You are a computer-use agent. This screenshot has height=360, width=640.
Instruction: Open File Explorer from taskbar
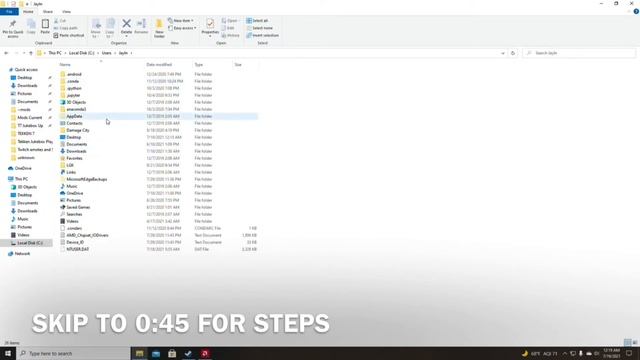pyautogui.click(x=140, y=353)
